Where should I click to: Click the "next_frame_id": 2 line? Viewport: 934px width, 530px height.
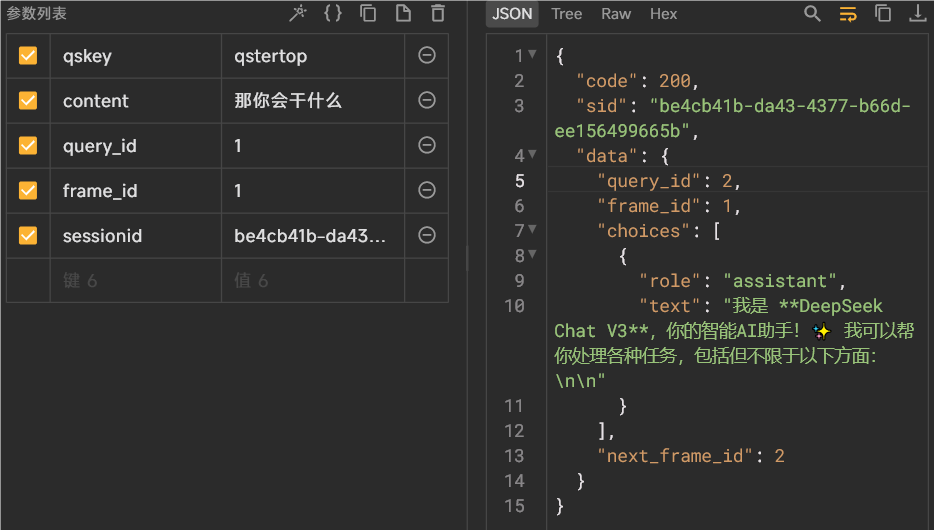tap(691, 456)
